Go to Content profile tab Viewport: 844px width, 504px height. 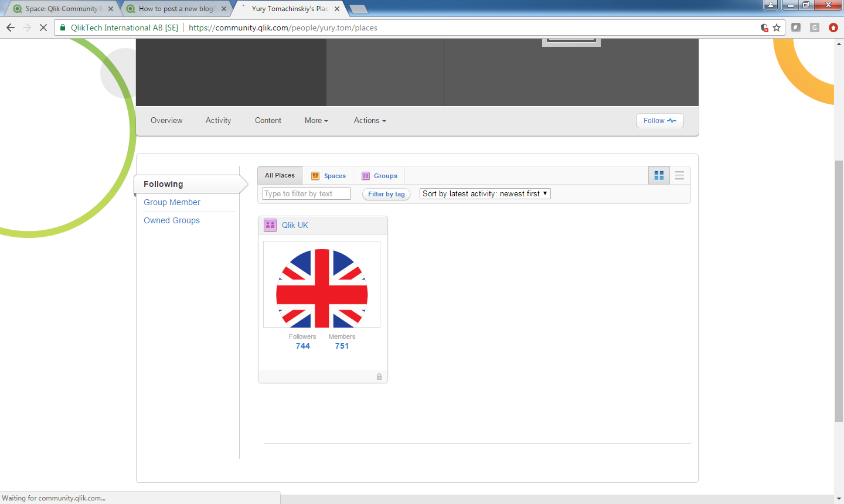[268, 120]
